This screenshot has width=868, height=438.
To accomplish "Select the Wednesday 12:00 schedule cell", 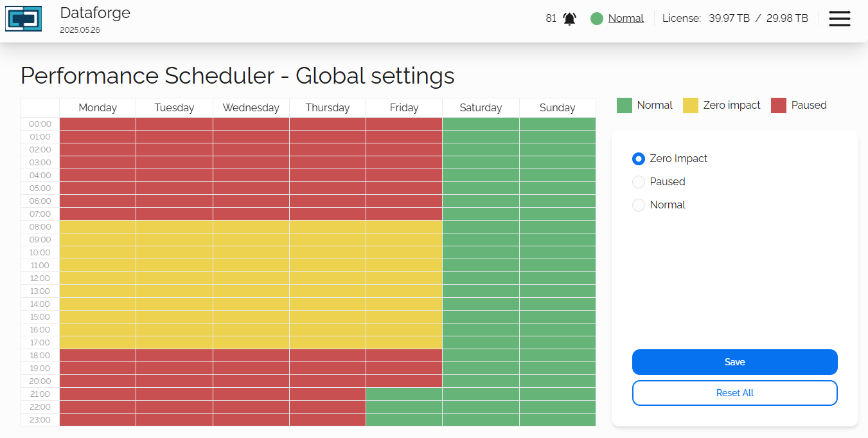I will pyautogui.click(x=251, y=278).
